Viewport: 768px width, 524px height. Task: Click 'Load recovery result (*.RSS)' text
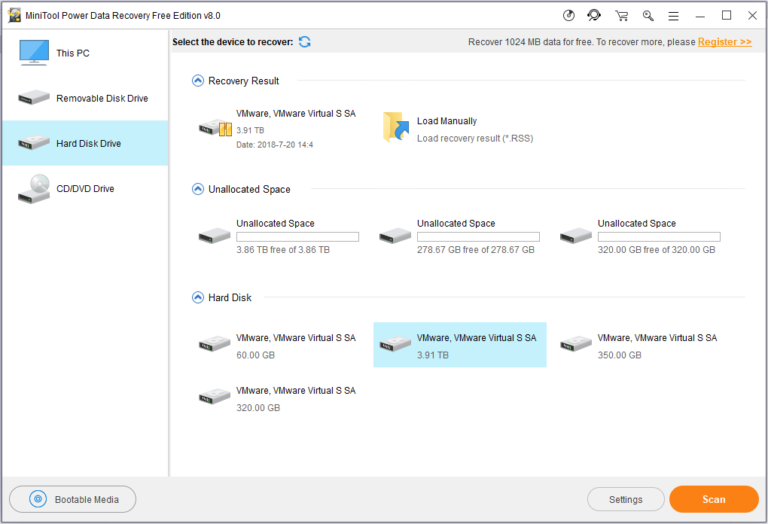pos(475,139)
